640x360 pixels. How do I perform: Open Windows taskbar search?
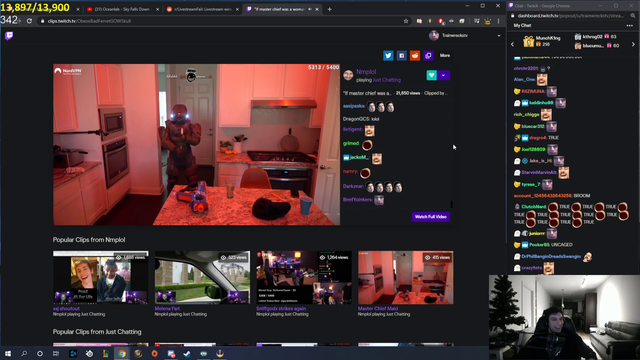pyautogui.click(x=24, y=353)
